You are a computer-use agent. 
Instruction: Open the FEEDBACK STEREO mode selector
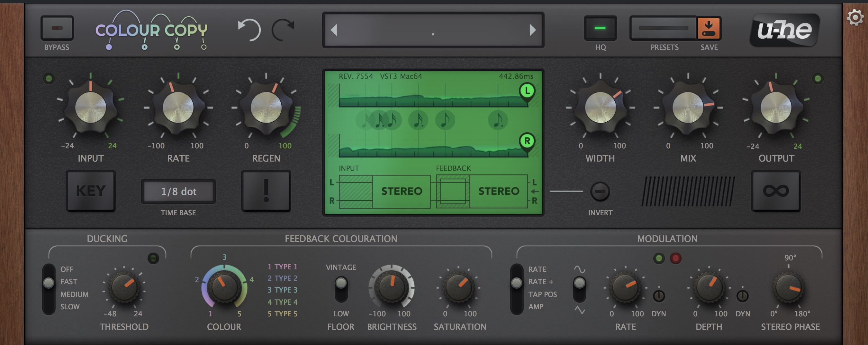tap(499, 191)
